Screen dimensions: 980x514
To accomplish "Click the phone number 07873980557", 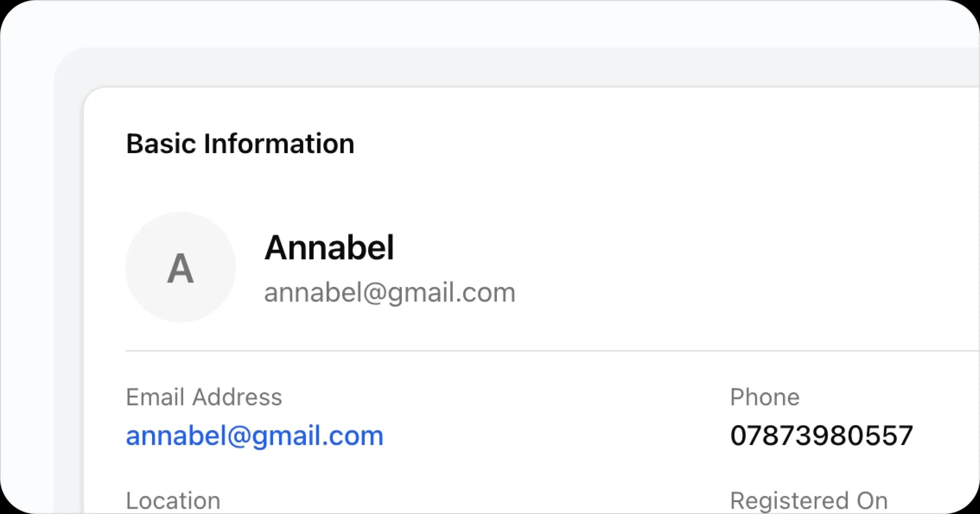I will [821, 435].
